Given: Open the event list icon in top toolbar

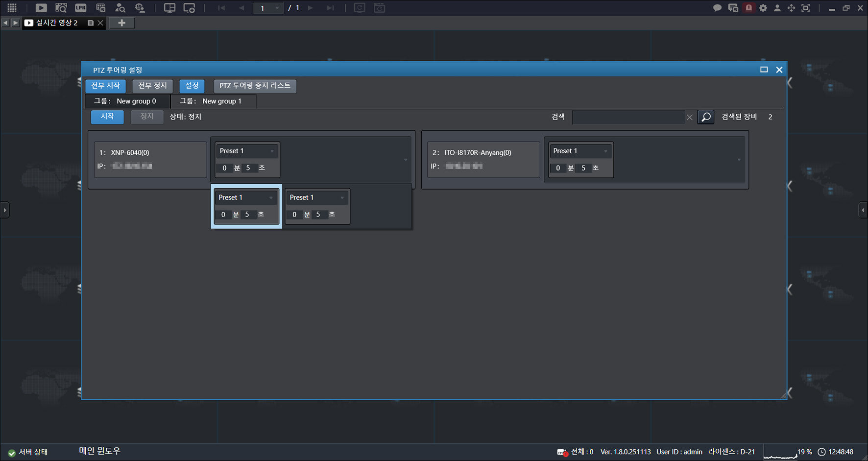Looking at the screenshot, I should pyautogui.click(x=100, y=8).
